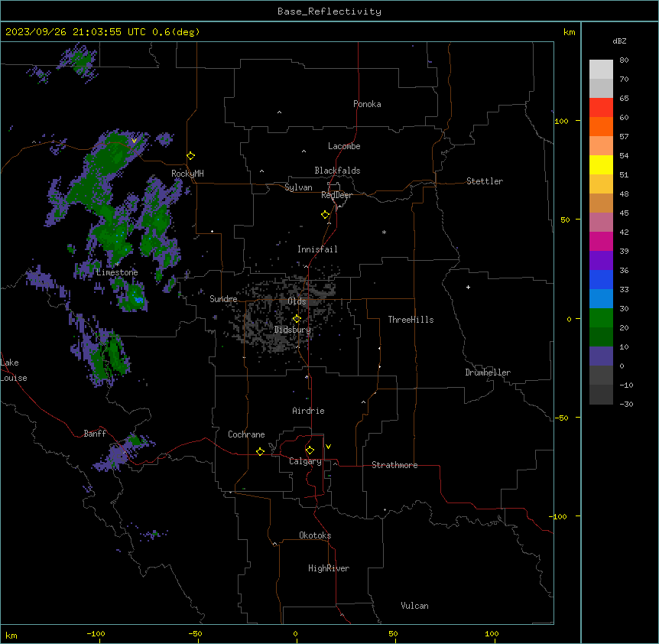Click the Vulcan label
Viewport: 659px width, 644px height.
click(414, 606)
